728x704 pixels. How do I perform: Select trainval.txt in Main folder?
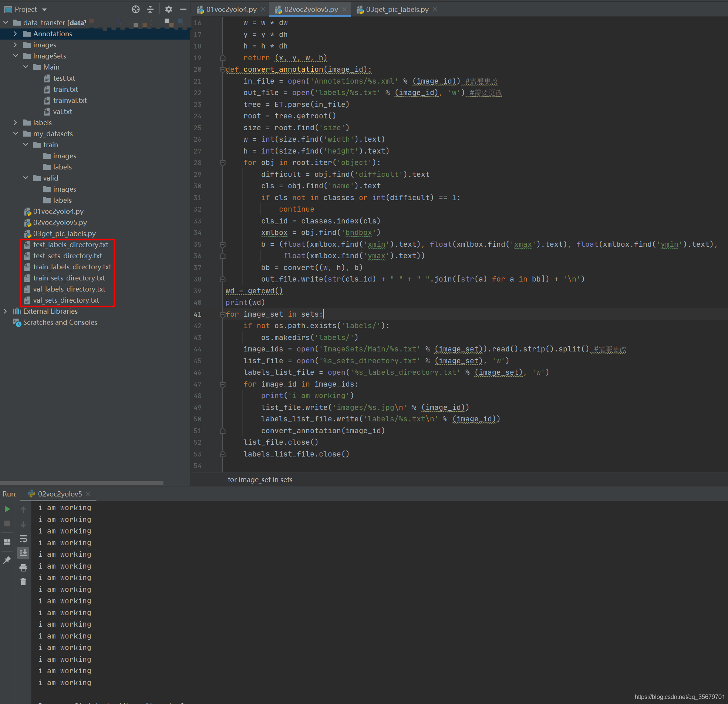[70, 101]
